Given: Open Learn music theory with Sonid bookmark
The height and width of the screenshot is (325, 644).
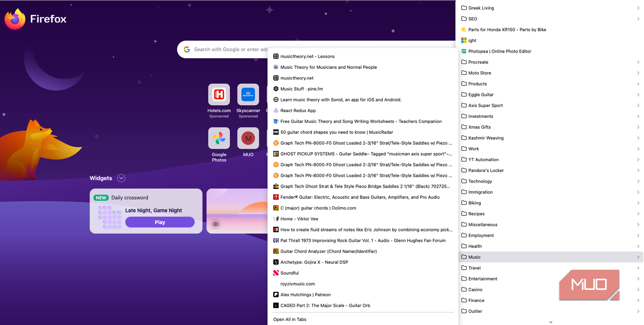Looking at the screenshot, I should (363, 99).
